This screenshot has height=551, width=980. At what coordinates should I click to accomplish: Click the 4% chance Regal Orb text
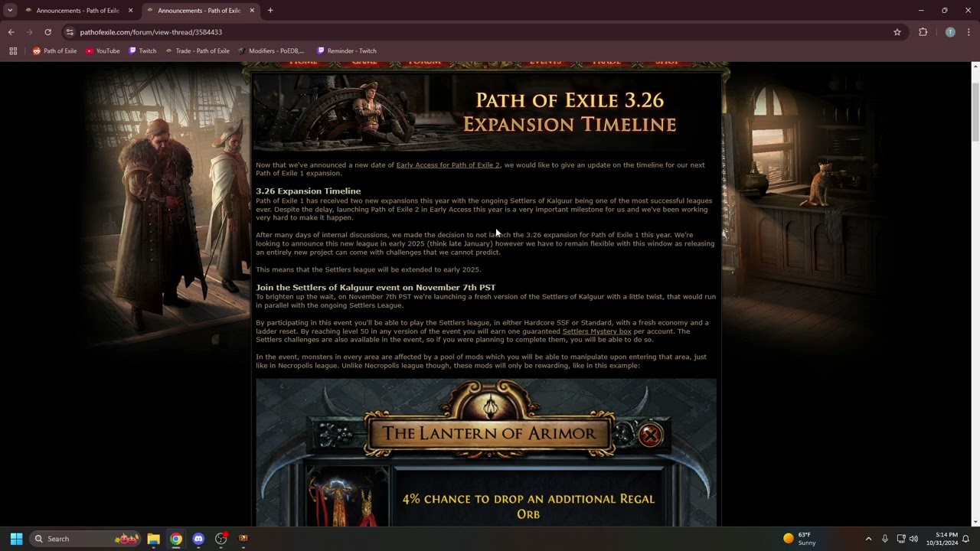tap(528, 507)
